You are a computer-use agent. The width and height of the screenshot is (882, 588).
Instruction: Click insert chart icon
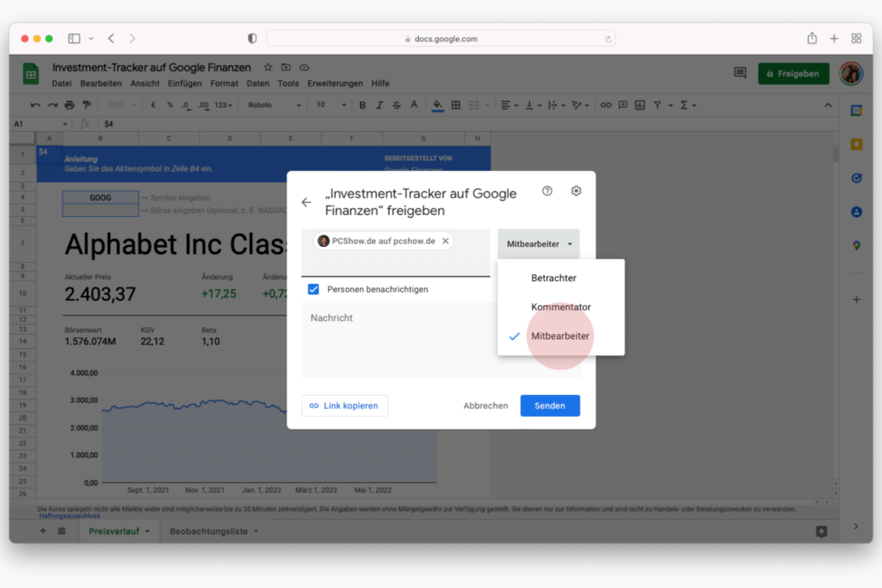pos(639,105)
